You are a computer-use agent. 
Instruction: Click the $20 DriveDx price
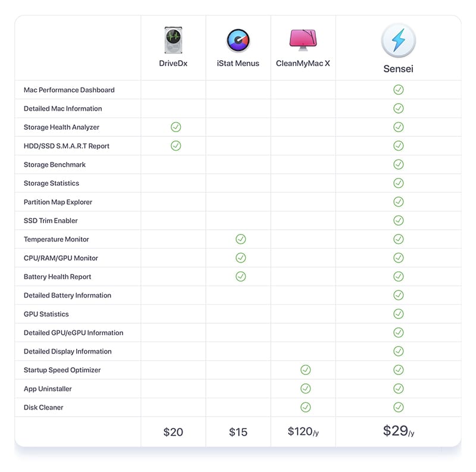point(173,432)
